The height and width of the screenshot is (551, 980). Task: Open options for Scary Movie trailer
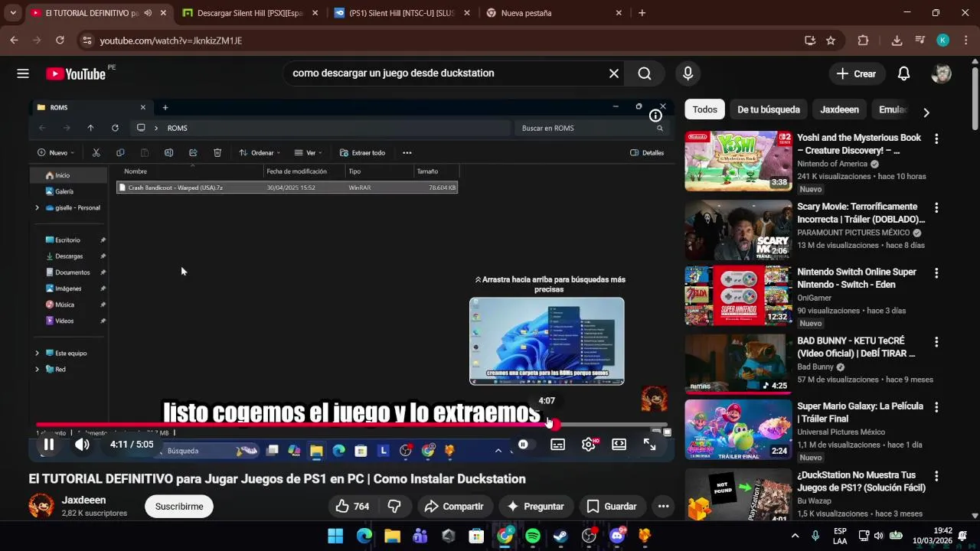pos(936,207)
